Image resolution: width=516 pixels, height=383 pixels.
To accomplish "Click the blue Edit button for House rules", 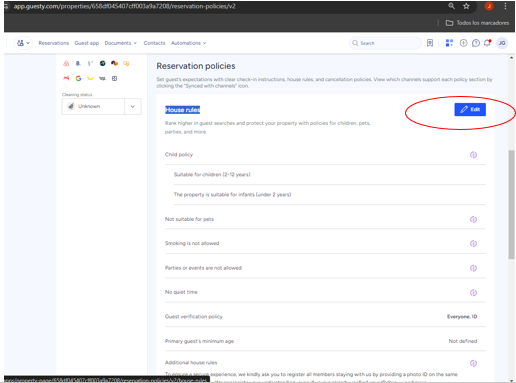I will pyautogui.click(x=470, y=109).
